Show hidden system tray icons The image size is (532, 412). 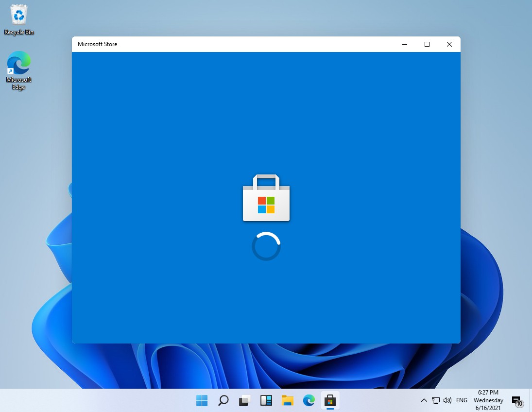click(x=424, y=400)
